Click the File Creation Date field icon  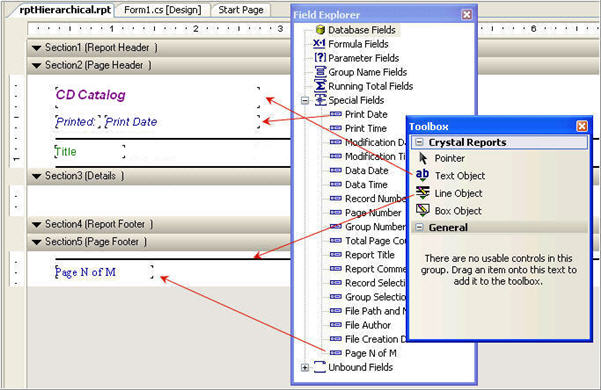tap(336, 339)
